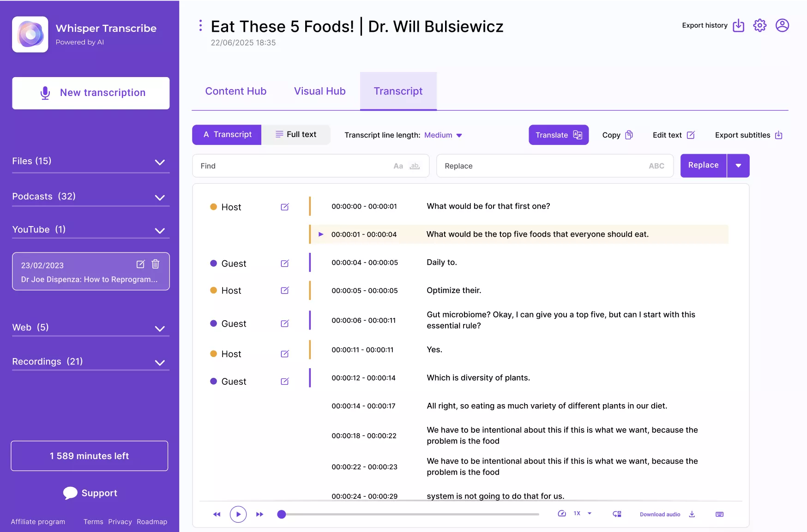Click the Translate button

tap(558, 135)
